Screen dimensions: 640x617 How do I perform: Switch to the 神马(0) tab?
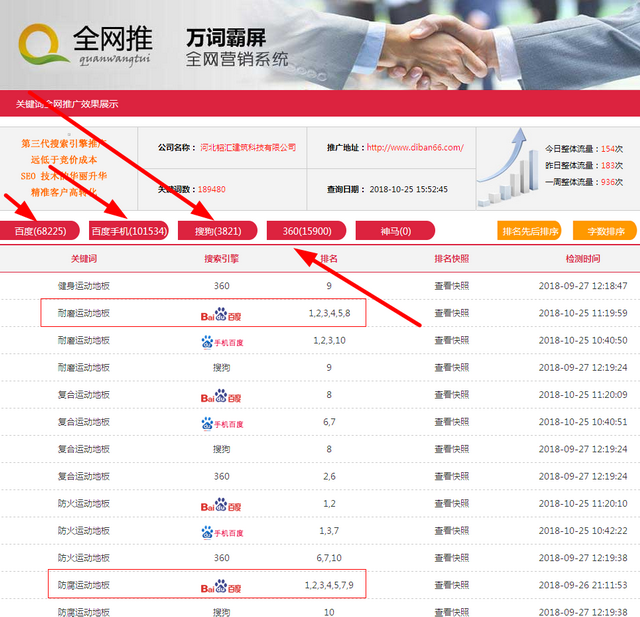coord(396,231)
